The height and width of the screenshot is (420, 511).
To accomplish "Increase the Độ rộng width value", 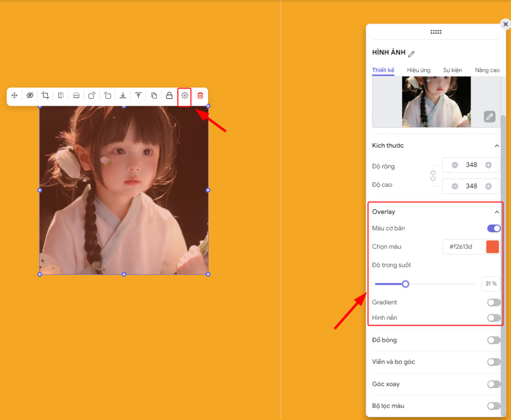I will pos(488,165).
